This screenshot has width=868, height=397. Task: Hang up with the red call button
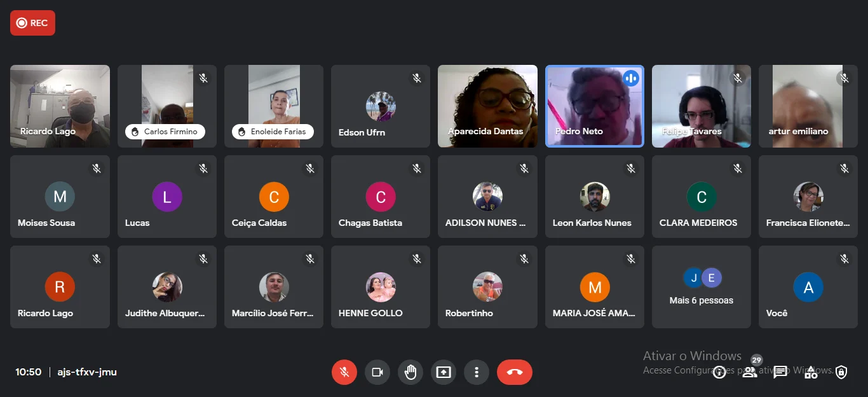click(x=515, y=372)
